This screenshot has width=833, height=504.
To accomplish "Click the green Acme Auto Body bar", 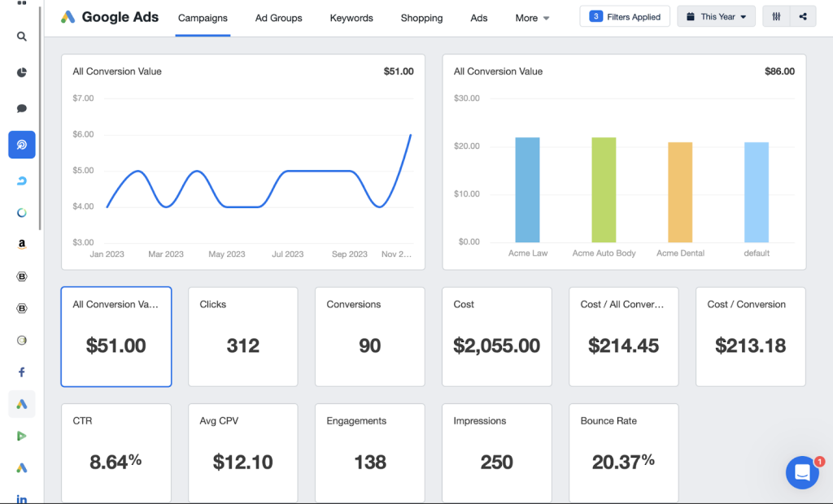I will [x=604, y=189].
